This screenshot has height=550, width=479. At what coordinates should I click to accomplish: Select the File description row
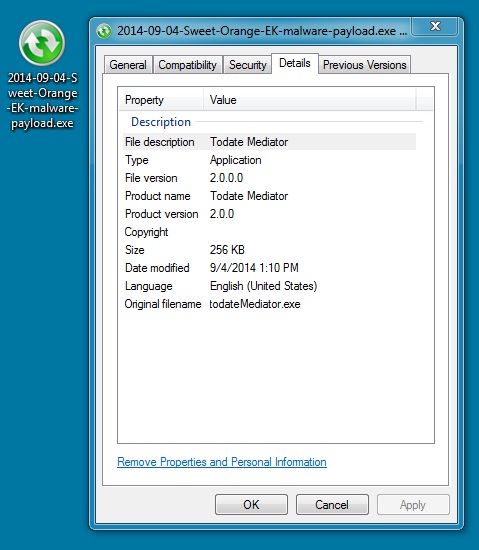(x=269, y=142)
